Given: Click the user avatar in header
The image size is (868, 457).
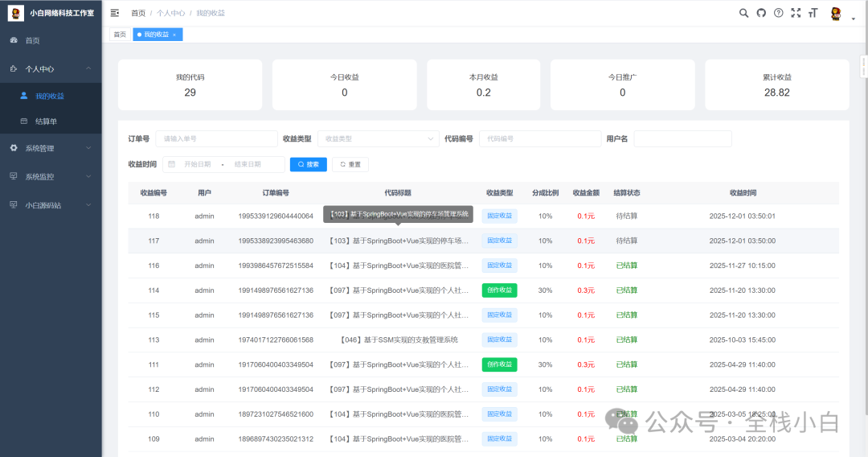Looking at the screenshot, I should point(836,14).
